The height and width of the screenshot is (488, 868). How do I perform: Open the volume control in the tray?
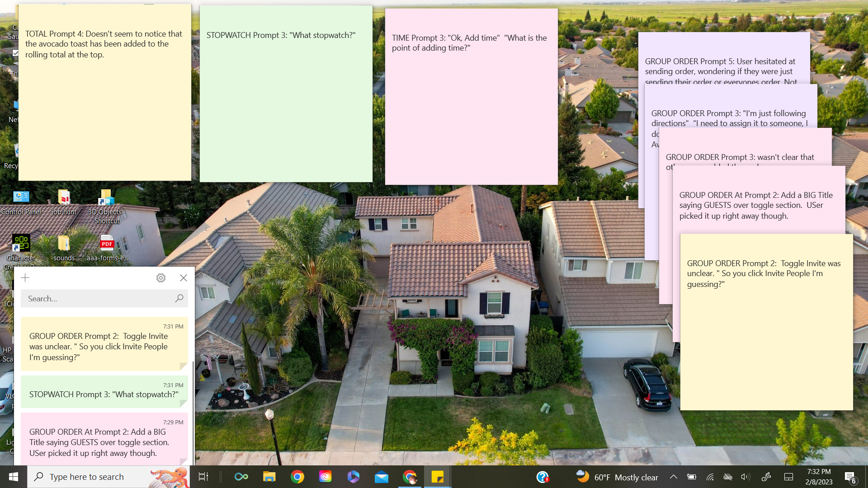[x=745, y=477]
